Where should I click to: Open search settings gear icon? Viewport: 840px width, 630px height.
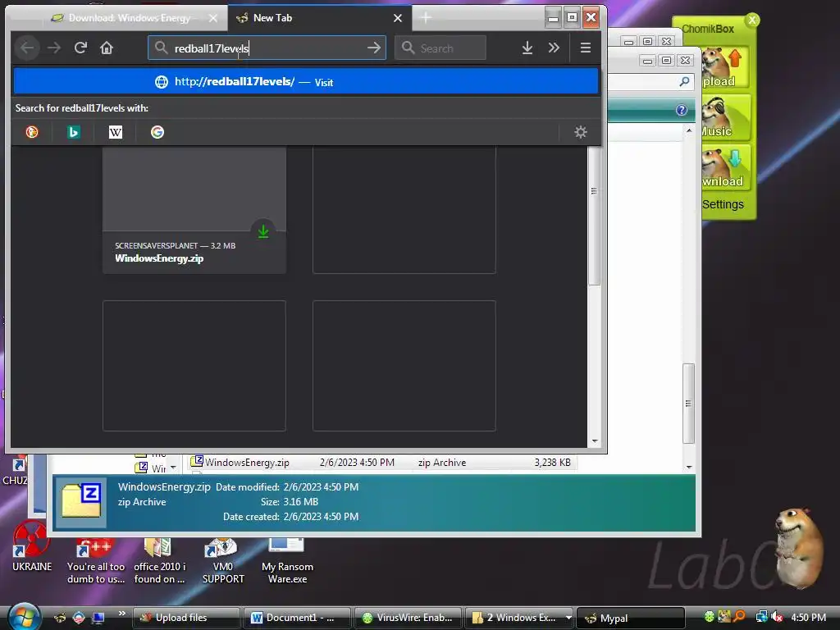pyautogui.click(x=581, y=132)
